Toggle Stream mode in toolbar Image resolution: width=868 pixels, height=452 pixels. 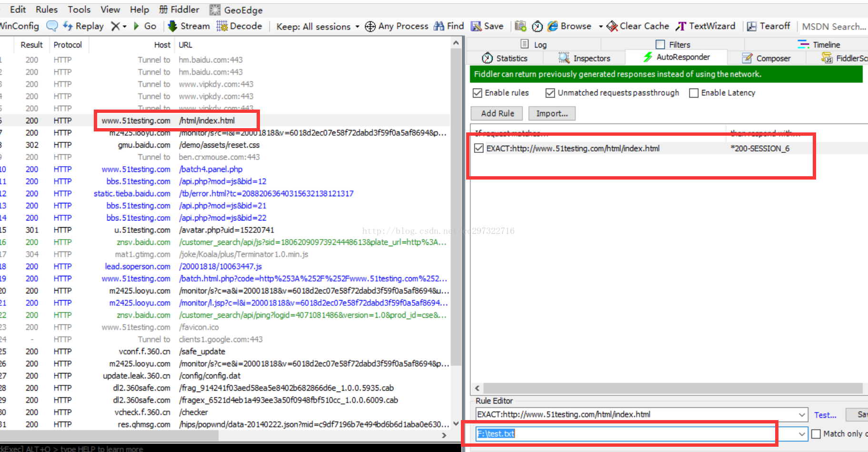(x=189, y=26)
